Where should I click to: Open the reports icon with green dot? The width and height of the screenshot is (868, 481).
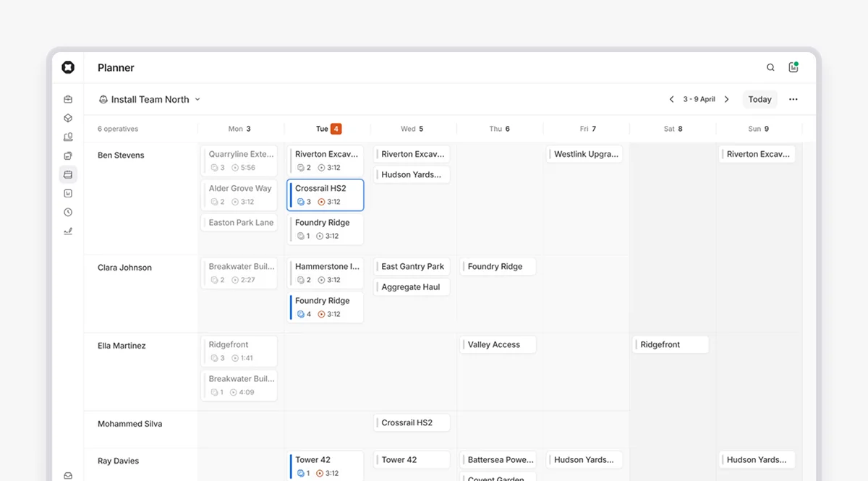coord(793,67)
